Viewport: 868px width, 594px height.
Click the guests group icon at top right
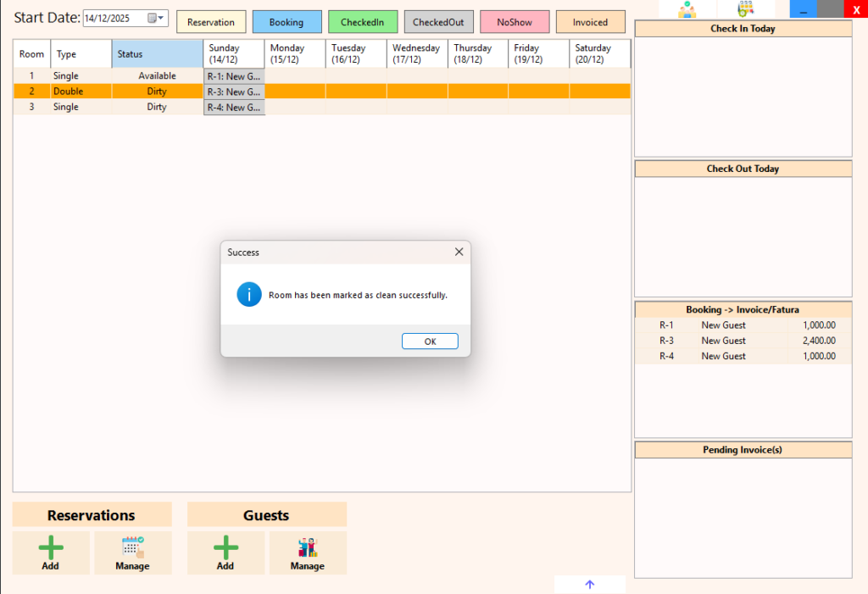pos(687,9)
